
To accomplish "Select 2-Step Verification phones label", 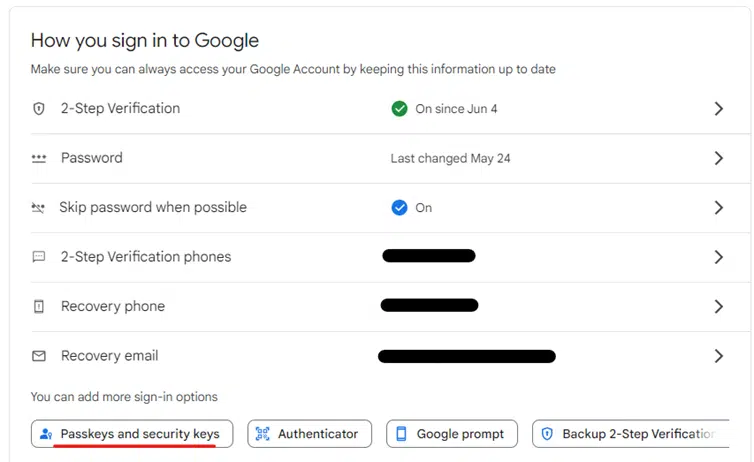I will [146, 257].
